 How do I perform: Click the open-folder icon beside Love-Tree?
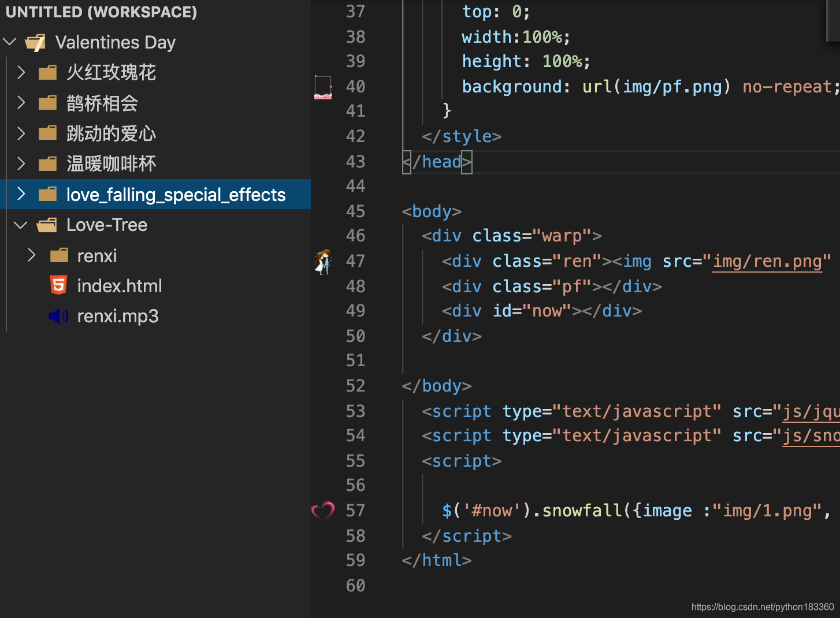(x=47, y=225)
